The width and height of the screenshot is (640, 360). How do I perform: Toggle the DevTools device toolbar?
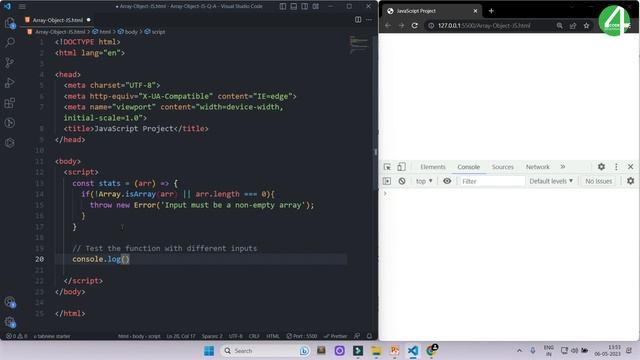pyautogui.click(x=401, y=167)
